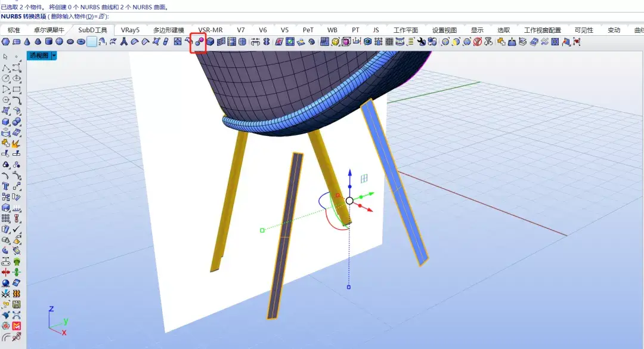This screenshot has height=349, width=644.
Task: Choose the polyline tool in left sidebar
Action: (x=6, y=67)
